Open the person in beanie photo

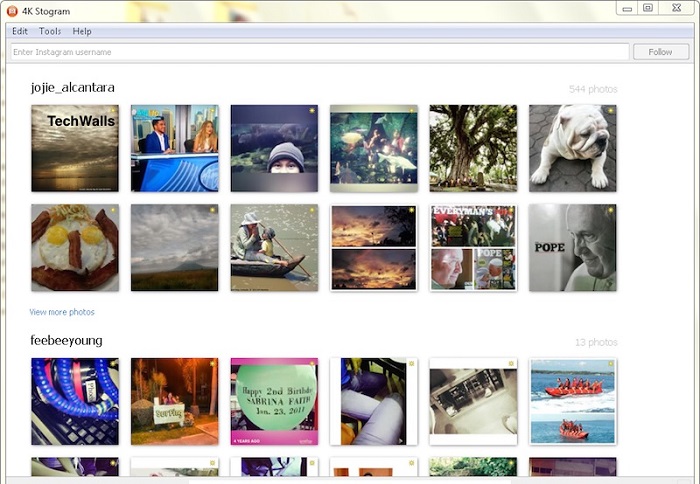[x=274, y=148]
